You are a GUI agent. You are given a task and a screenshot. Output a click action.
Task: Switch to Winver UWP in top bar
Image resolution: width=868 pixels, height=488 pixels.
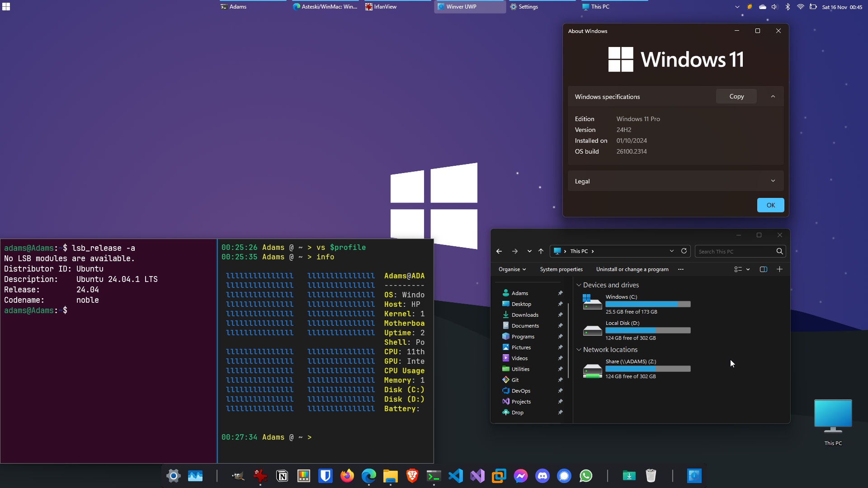pyautogui.click(x=470, y=7)
